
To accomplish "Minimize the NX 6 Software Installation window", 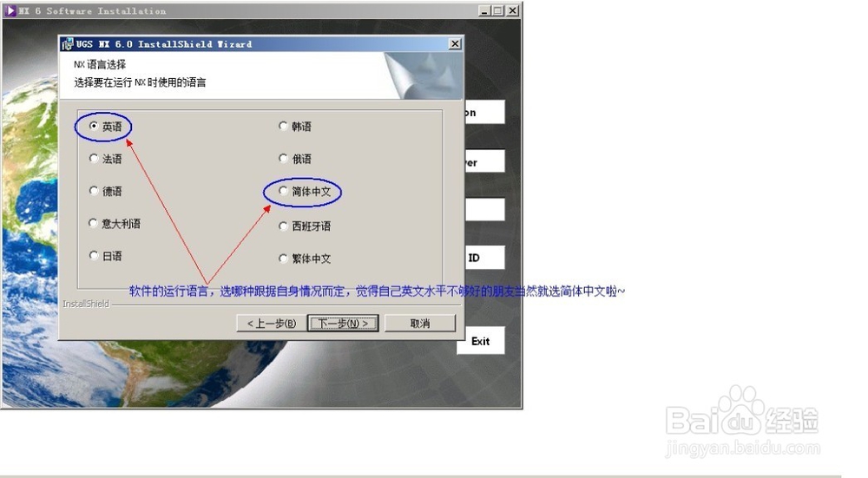I will click(x=484, y=10).
